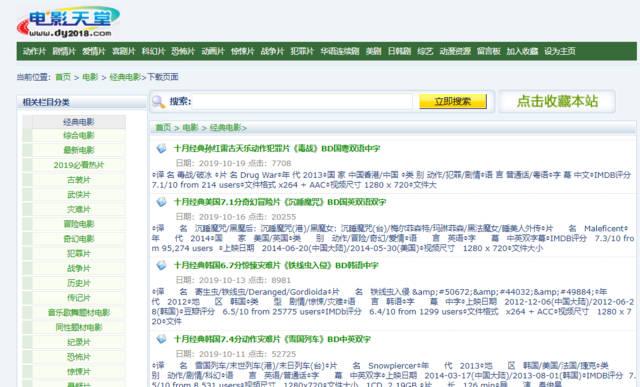
Task: Select 犯罪片 in the sidebar category list
Action: [x=79, y=254]
